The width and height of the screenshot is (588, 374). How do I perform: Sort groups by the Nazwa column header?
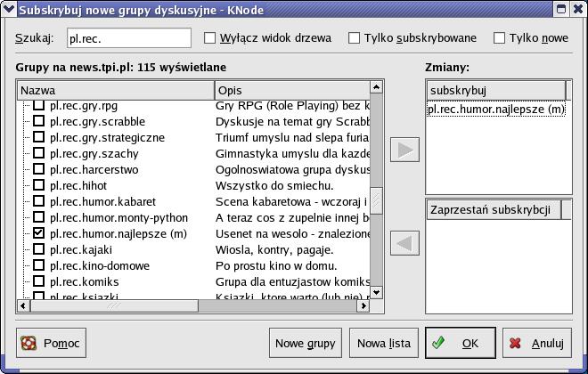pos(116,91)
